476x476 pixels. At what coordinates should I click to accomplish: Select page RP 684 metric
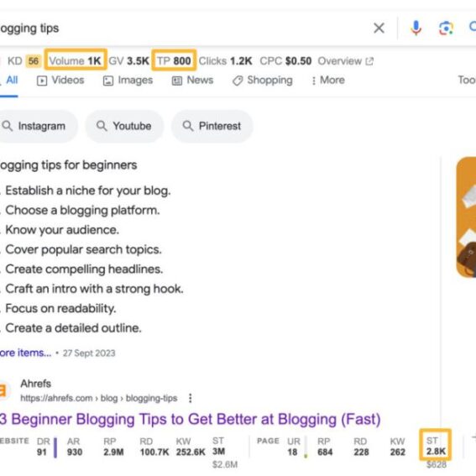[325, 447]
